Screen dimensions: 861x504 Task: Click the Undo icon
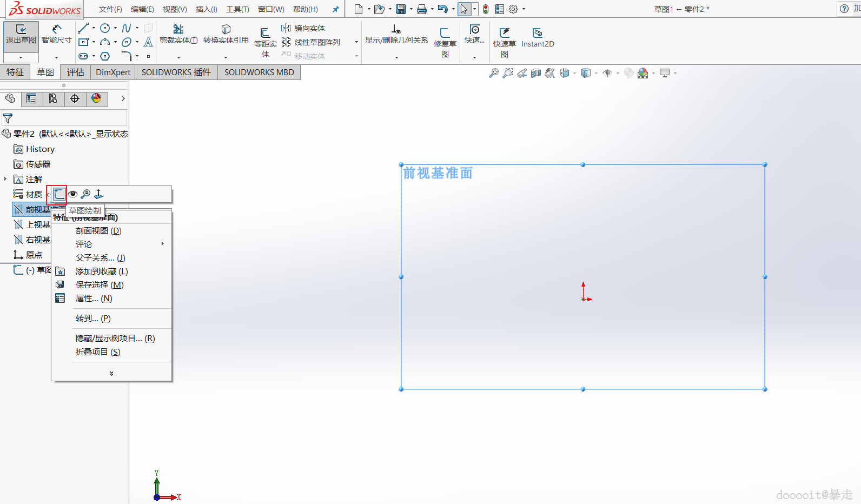pos(443,9)
